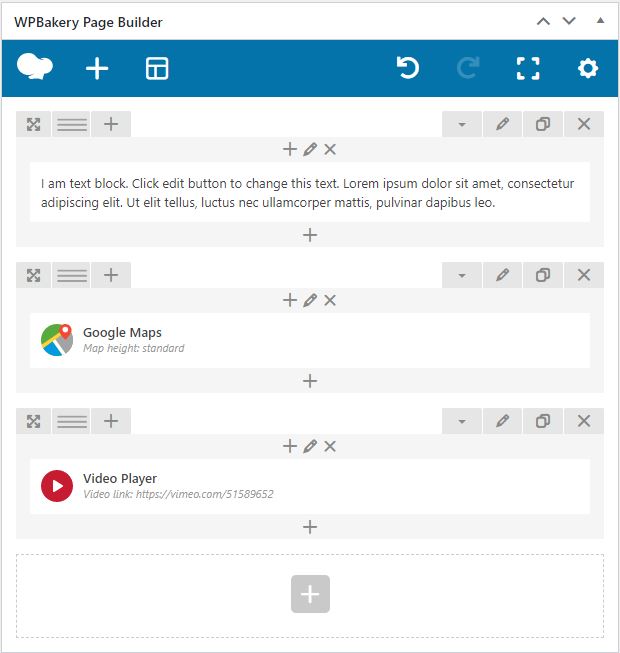Edit column containing text block

point(310,149)
